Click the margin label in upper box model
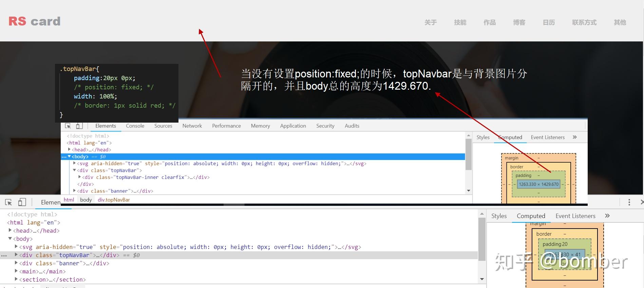 click(511, 158)
